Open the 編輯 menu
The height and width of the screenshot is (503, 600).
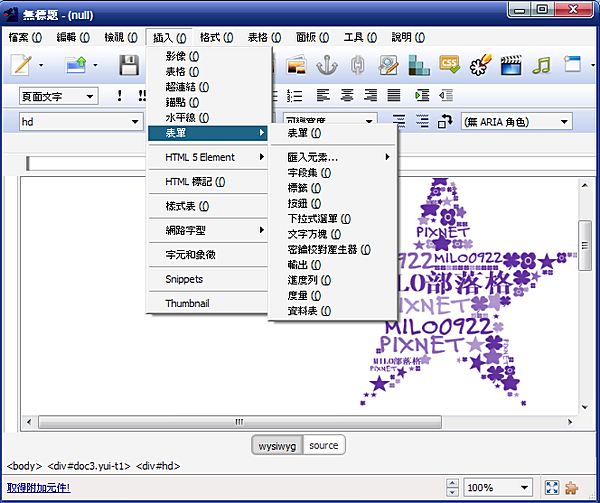pos(73,37)
